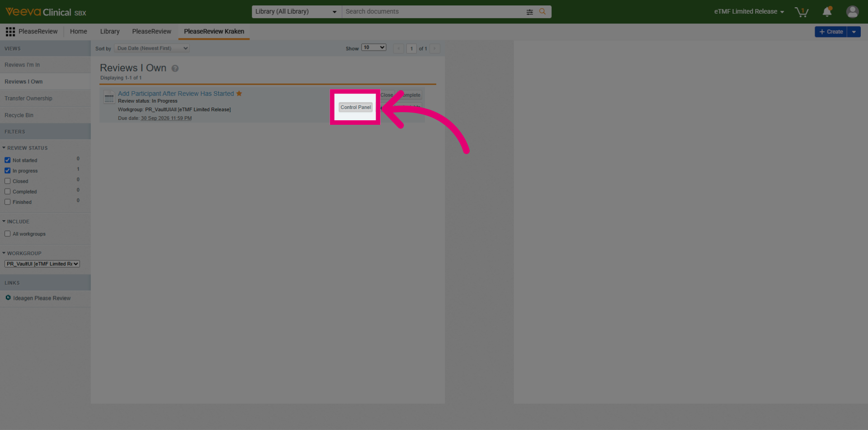The image size is (868, 430).
Task: Check the Finished filter
Action: click(x=7, y=202)
